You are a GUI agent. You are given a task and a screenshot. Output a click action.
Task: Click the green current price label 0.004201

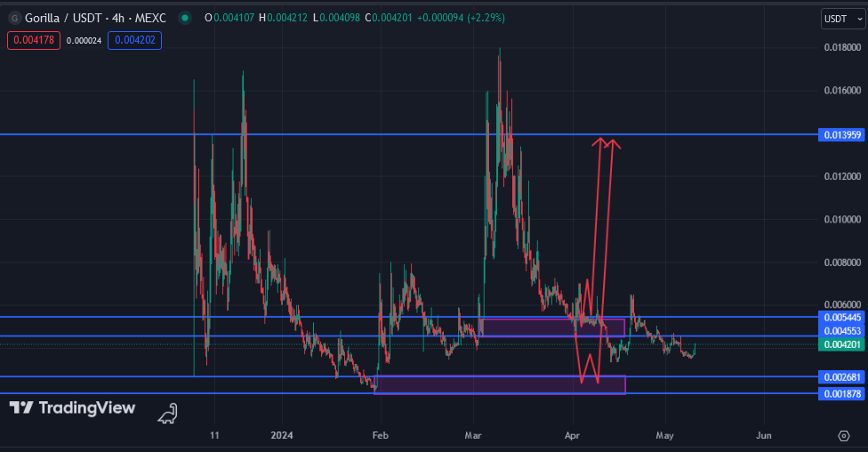click(842, 344)
